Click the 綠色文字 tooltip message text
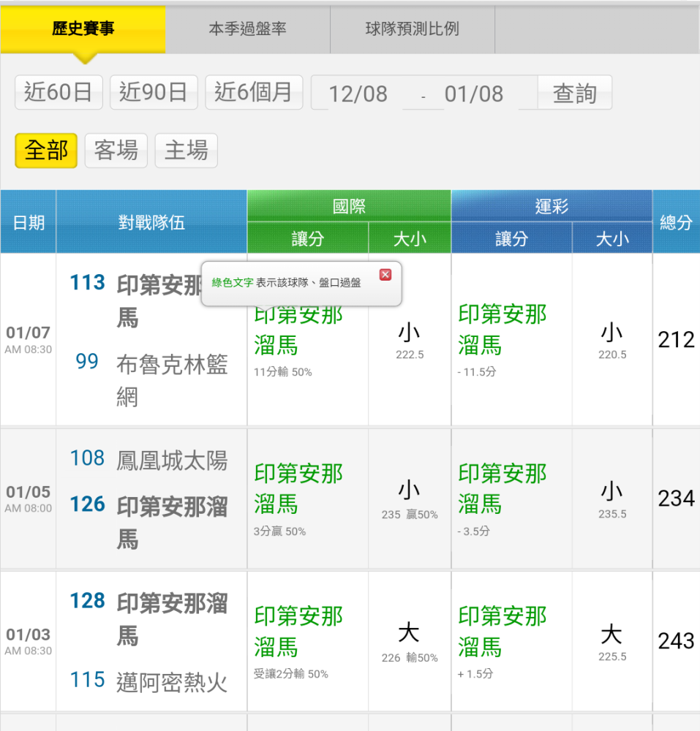Screen dimensions: 700x731 point(286,282)
